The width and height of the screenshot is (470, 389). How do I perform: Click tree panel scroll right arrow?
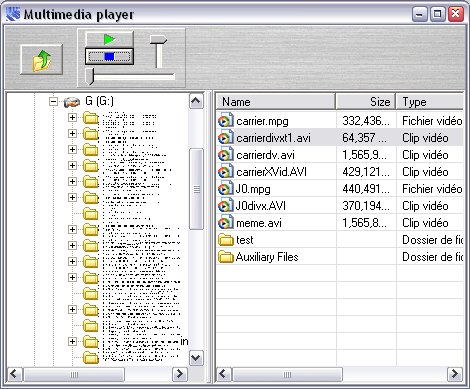180,374
